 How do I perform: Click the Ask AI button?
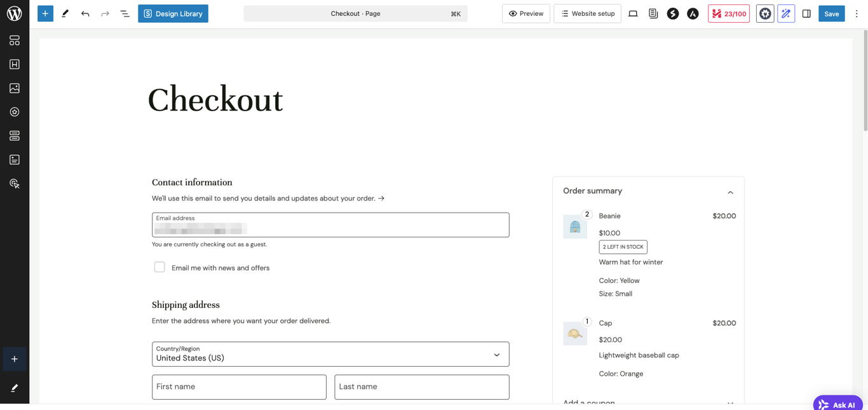pos(837,404)
